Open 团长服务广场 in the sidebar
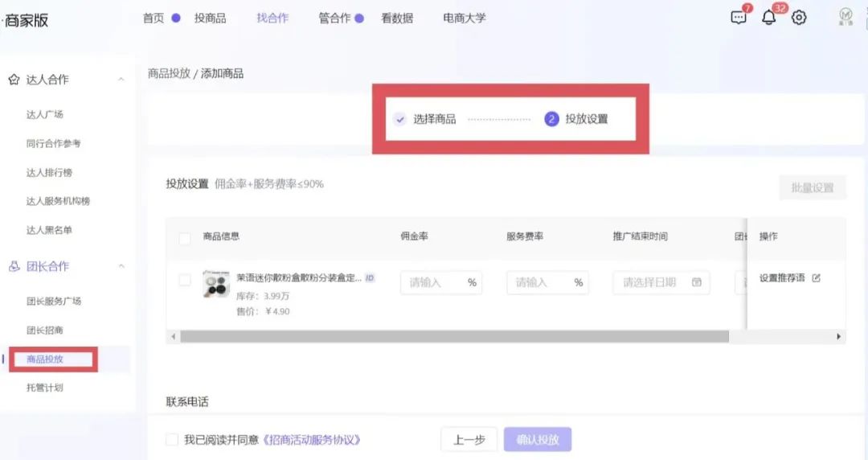This screenshot has width=868, height=460. (54, 302)
